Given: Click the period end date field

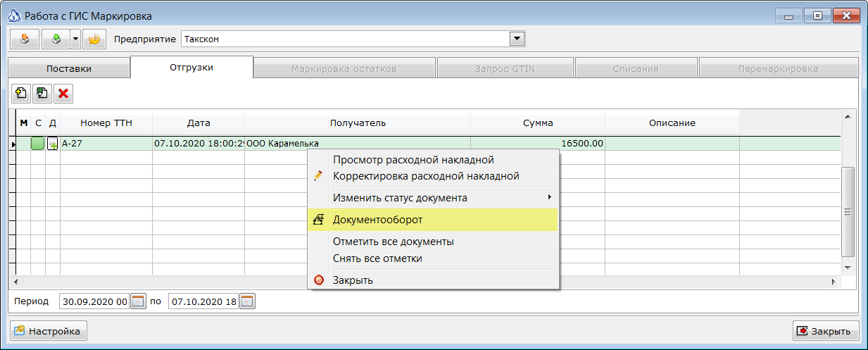Looking at the screenshot, I should (x=203, y=301).
